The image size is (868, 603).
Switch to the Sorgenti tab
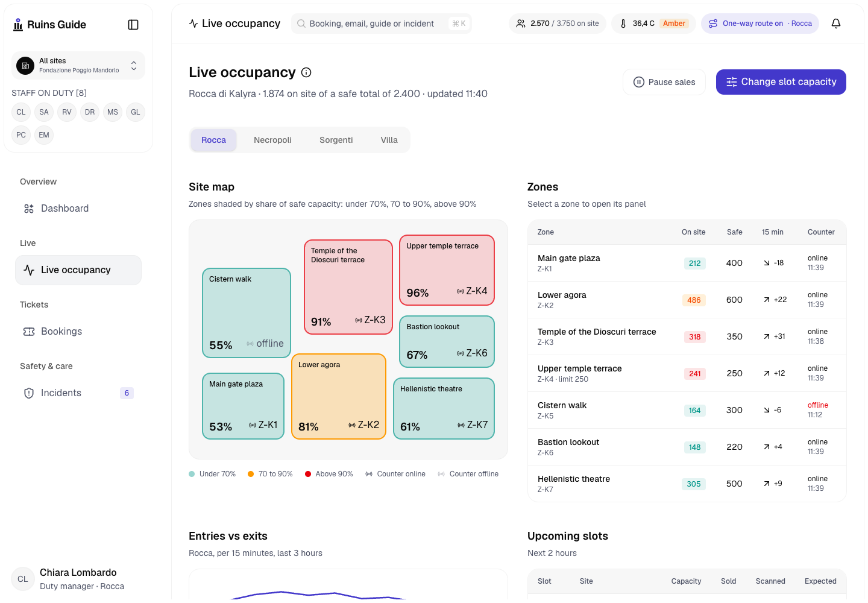(336, 140)
